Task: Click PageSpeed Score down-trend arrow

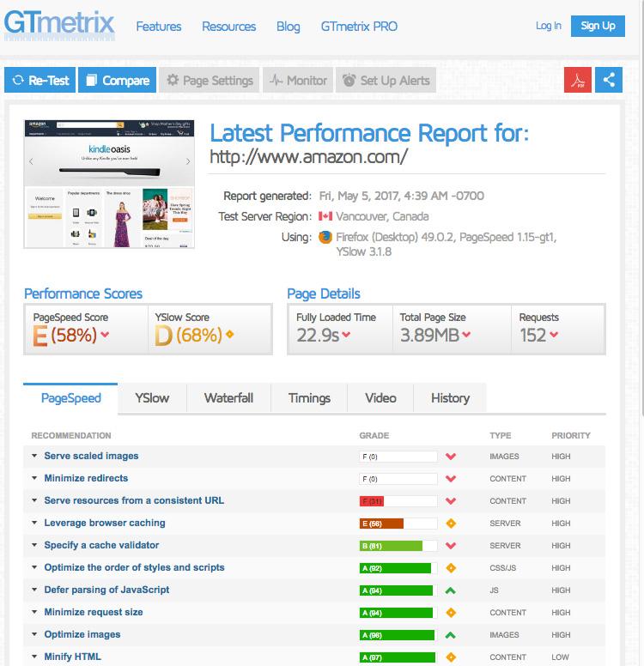Action: (105, 334)
